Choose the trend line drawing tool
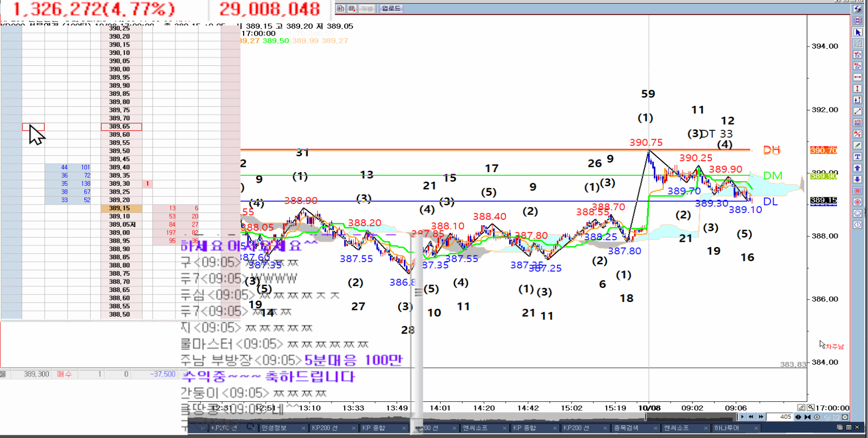 click(x=858, y=111)
